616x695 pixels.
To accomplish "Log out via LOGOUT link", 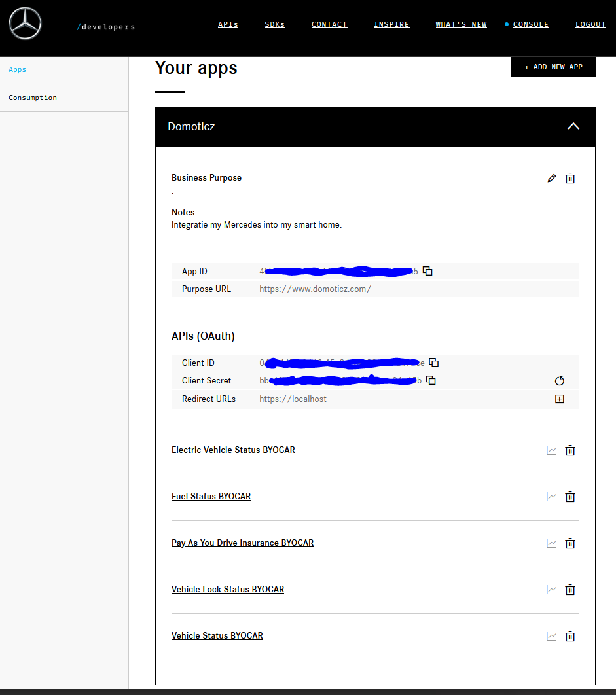I will tap(590, 24).
